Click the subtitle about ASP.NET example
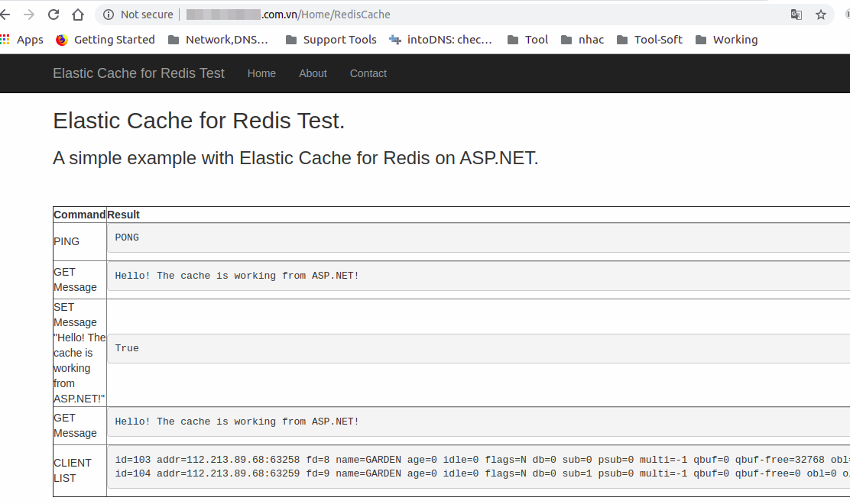Image resolution: width=850 pixels, height=504 pixels. 296,158
